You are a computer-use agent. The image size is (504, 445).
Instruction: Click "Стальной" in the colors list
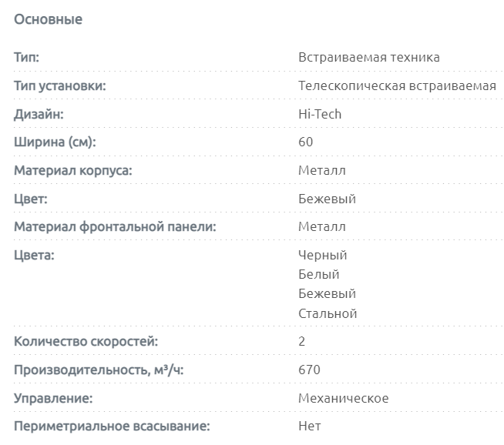click(x=328, y=313)
